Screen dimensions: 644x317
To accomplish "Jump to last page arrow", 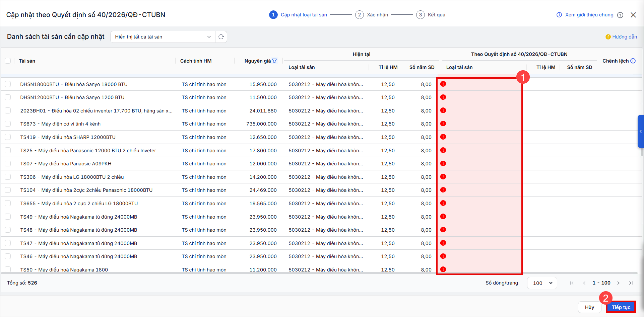I will coord(631,283).
